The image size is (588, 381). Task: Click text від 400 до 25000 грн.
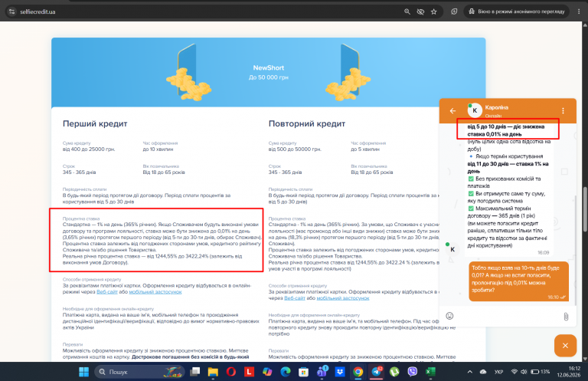click(89, 149)
